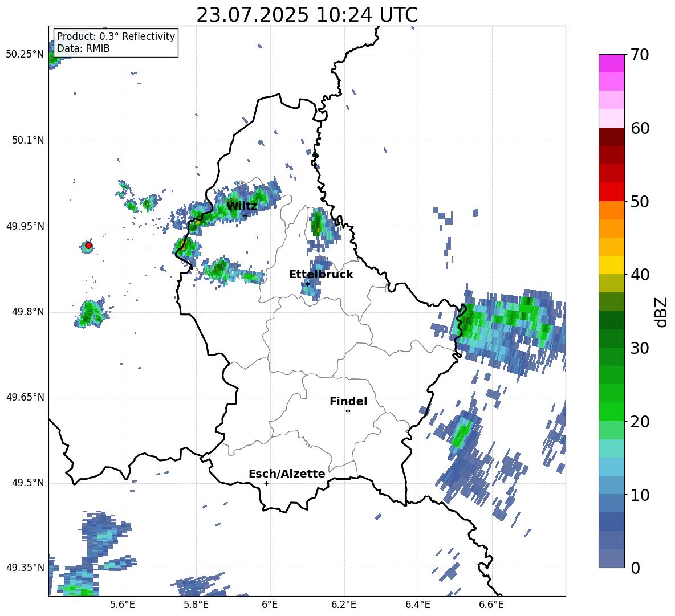Click the red dot radar marker
The image size is (675, 616).
point(88,246)
